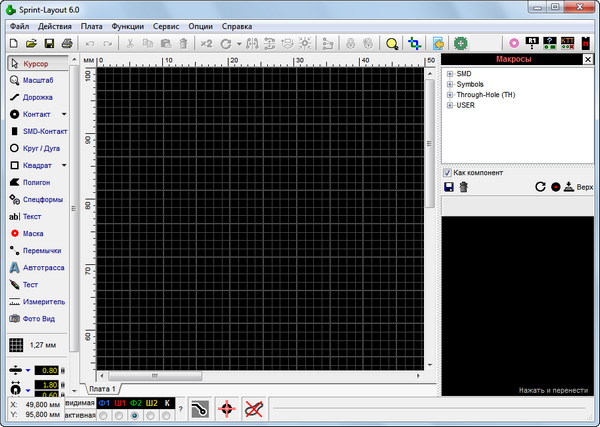This screenshot has width=600, height=427.
Task: Select the Полигон tool
Action: coord(36,183)
